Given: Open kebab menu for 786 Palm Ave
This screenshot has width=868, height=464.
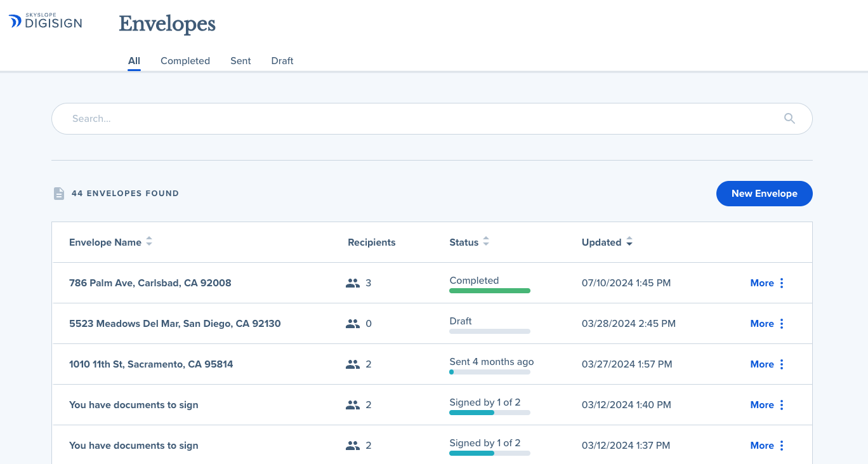Looking at the screenshot, I should (782, 283).
